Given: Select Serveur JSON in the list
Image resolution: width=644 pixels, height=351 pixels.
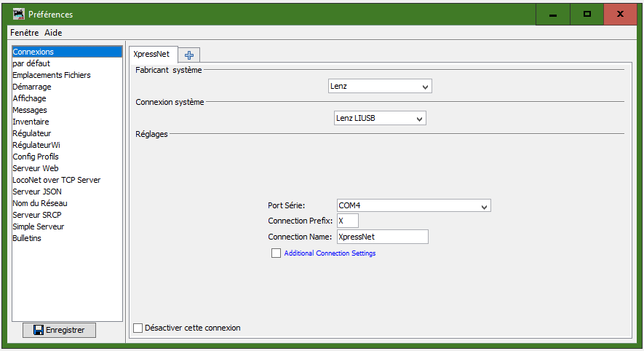Looking at the screenshot, I should [x=67, y=192].
